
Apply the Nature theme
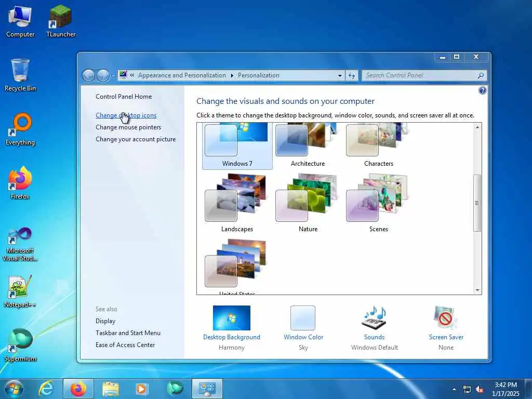(308, 203)
